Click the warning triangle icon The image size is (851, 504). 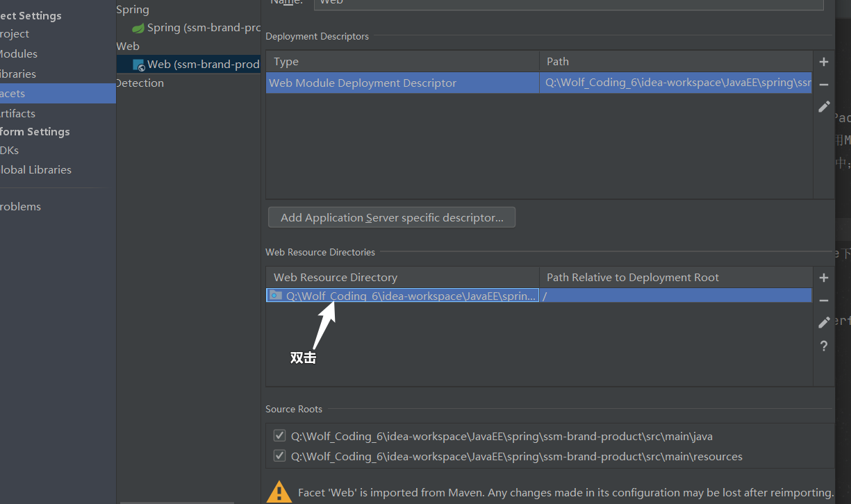click(280, 492)
